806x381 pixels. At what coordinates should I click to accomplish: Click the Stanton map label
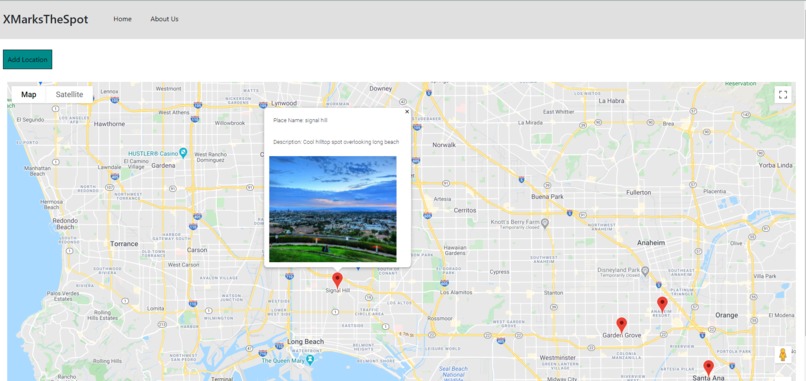tap(553, 293)
